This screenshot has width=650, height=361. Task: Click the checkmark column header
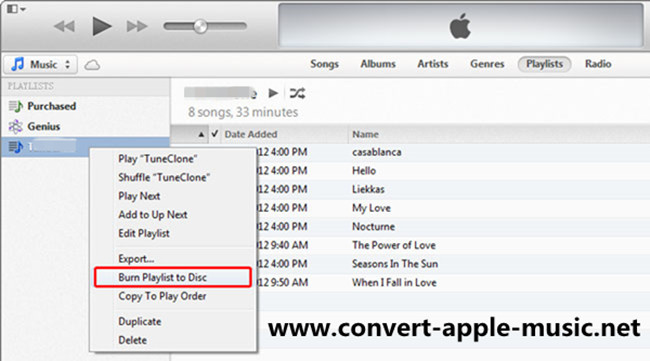click(214, 134)
